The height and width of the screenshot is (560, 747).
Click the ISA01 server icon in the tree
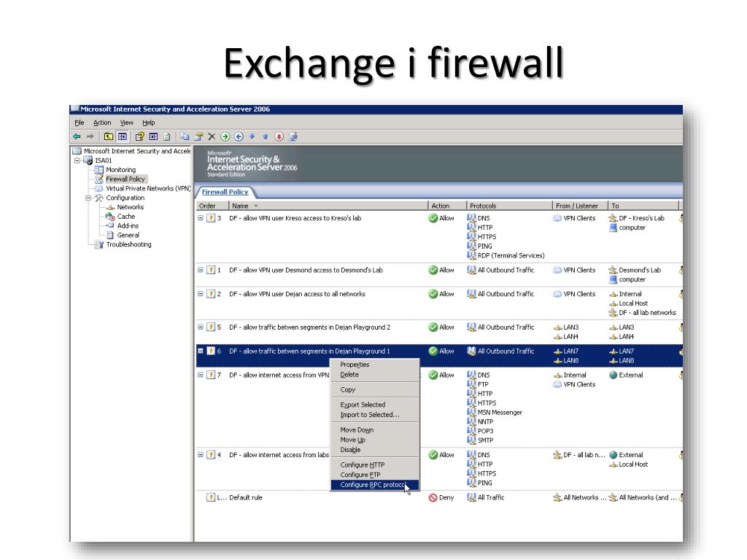88,160
